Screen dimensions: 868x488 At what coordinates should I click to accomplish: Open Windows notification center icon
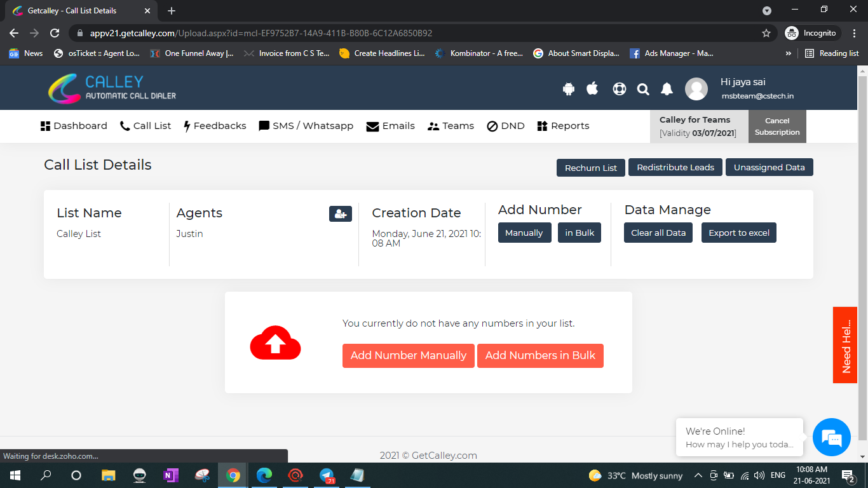(848, 475)
